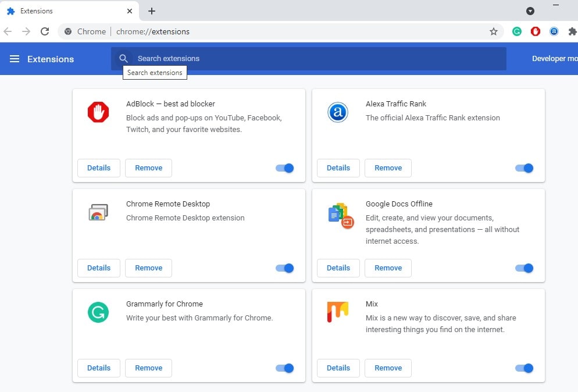Open Details for Chrome Remote Desktop
578x392 pixels.
(99, 268)
